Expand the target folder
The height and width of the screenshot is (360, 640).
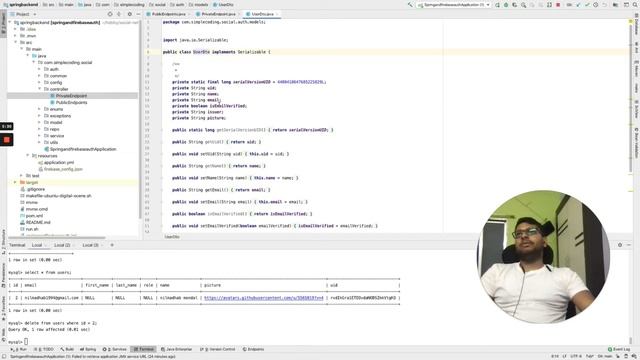[16, 182]
